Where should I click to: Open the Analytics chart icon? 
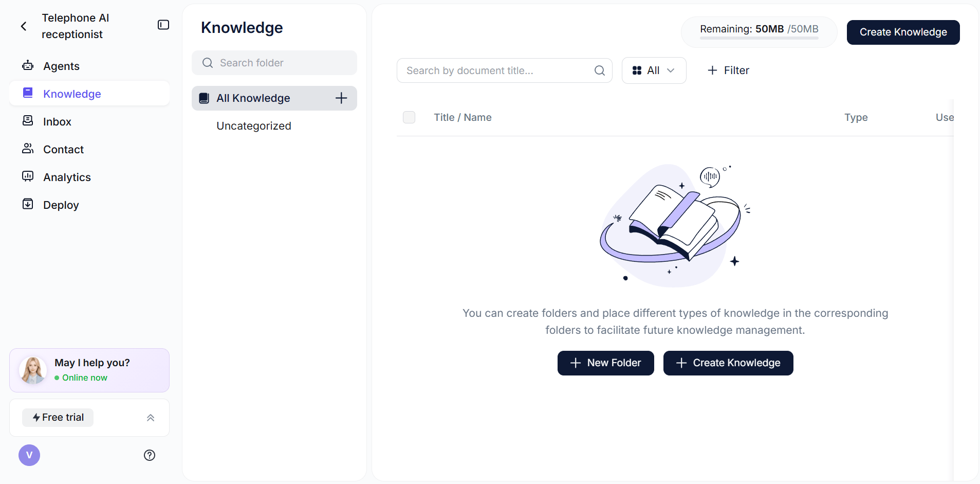(x=27, y=176)
